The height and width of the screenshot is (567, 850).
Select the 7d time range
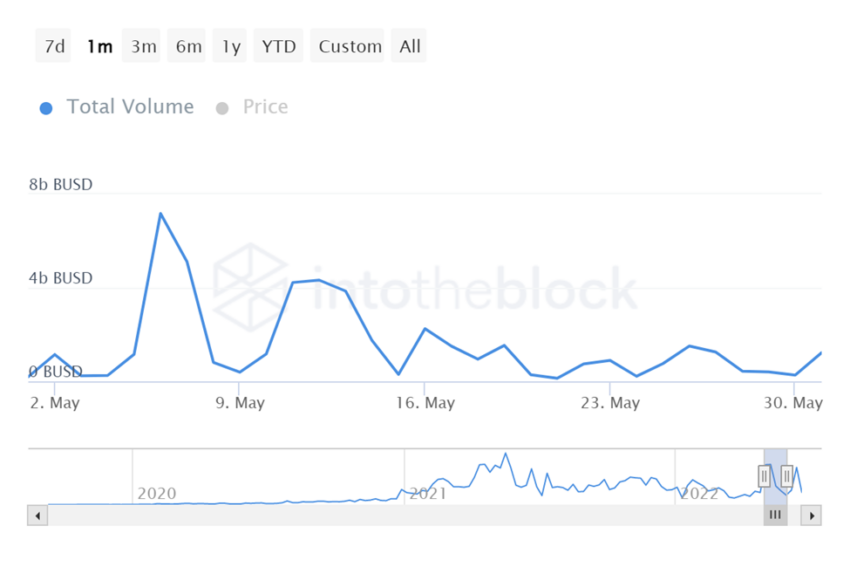(x=53, y=46)
